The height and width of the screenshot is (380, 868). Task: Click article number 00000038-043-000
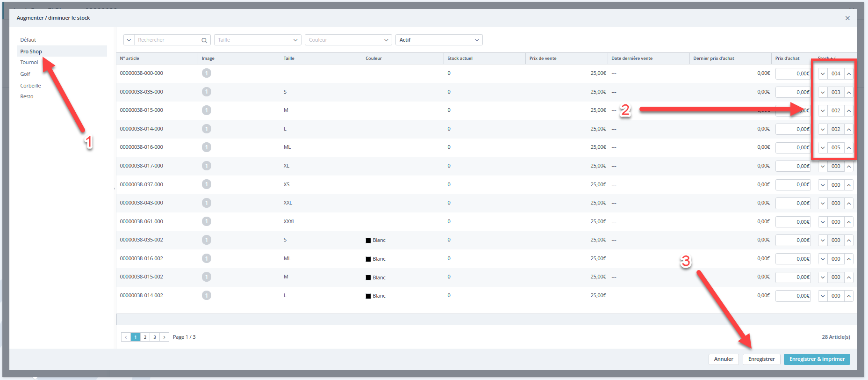[142, 203]
